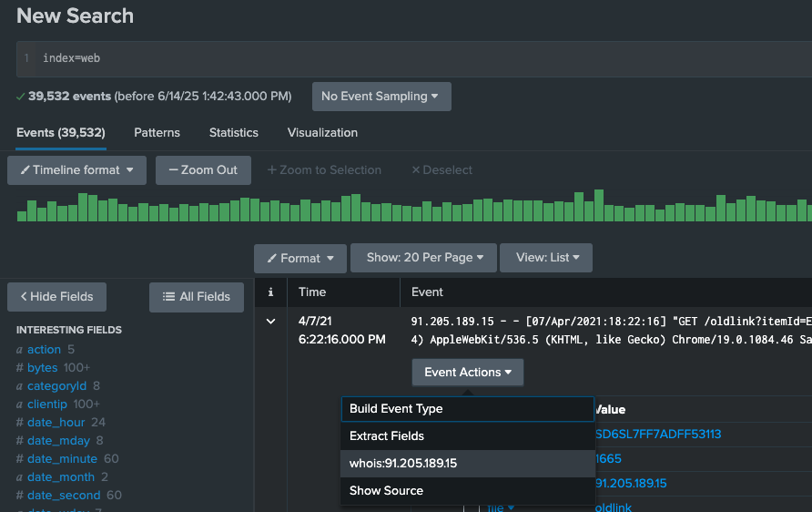Open the date_hour field
812x512 pixels.
[56, 423]
